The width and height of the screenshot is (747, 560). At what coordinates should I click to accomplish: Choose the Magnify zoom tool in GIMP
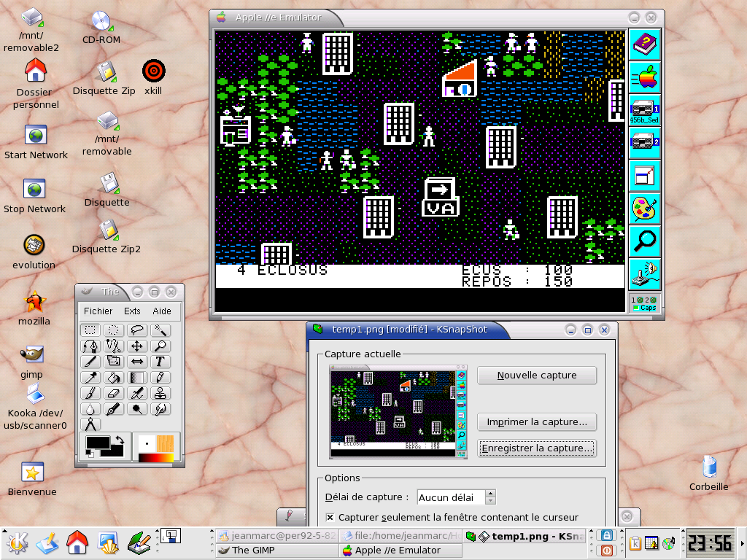pyautogui.click(x=160, y=346)
